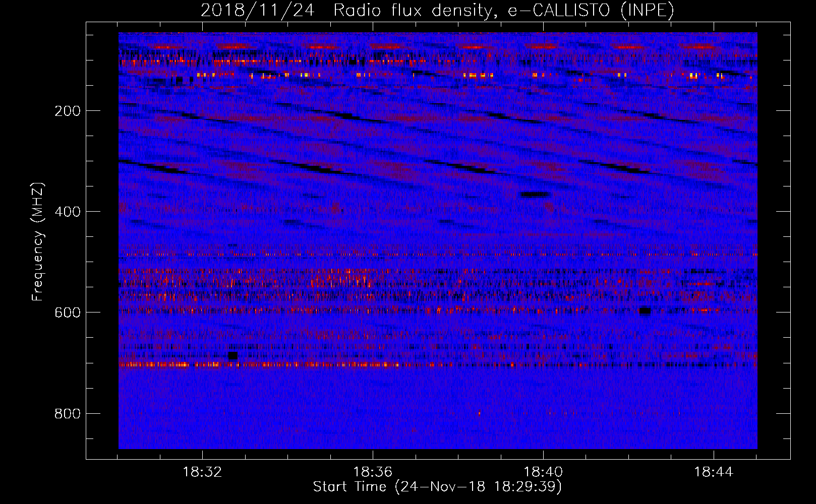The image size is (816, 504).
Task: Click the frequency tick label '800'
Action: [x=67, y=414]
